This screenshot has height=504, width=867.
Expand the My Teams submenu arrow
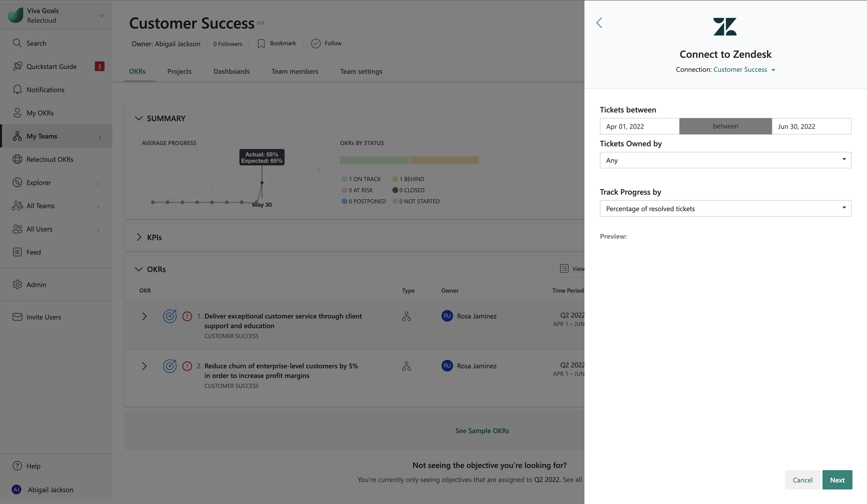coord(100,137)
